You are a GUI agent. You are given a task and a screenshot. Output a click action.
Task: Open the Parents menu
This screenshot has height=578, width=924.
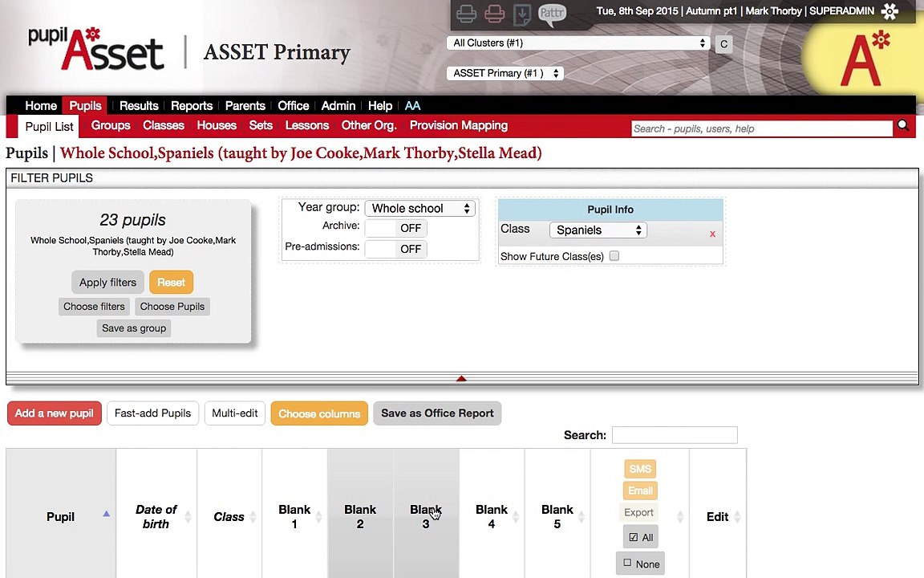tap(245, 106)
